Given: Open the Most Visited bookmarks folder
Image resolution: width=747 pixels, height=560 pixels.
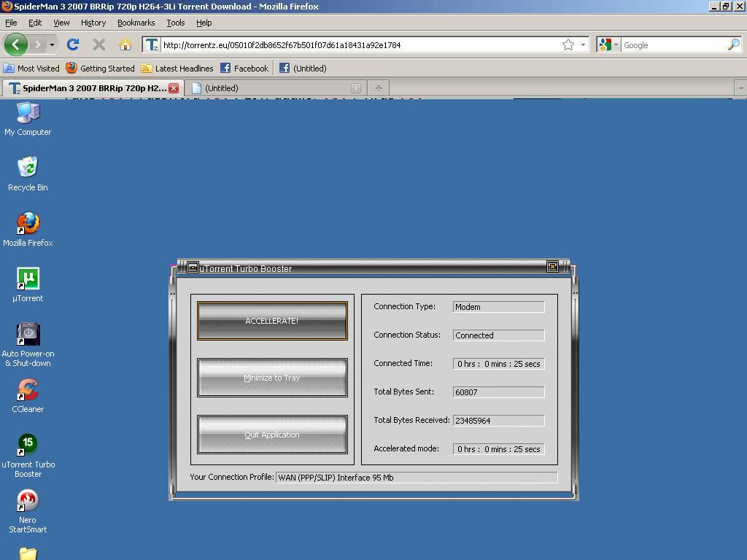Looking at the screenshot, I should [x=31, y=68].
